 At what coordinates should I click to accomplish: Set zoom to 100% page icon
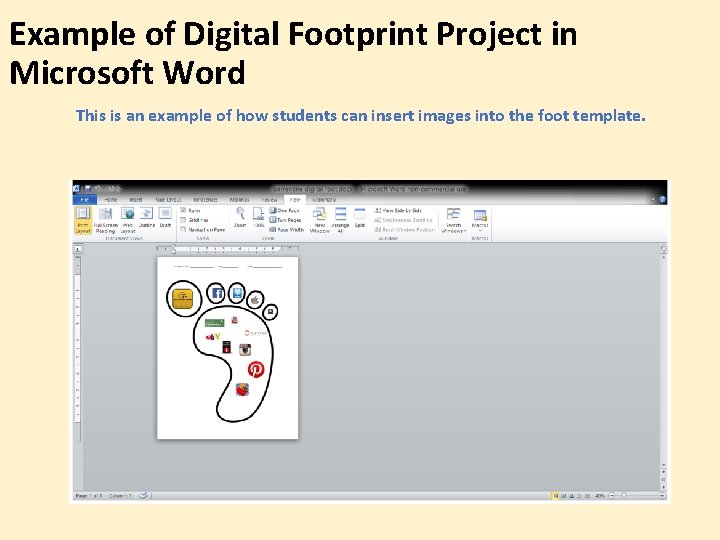pyautogui.click(x=259, y=218)
